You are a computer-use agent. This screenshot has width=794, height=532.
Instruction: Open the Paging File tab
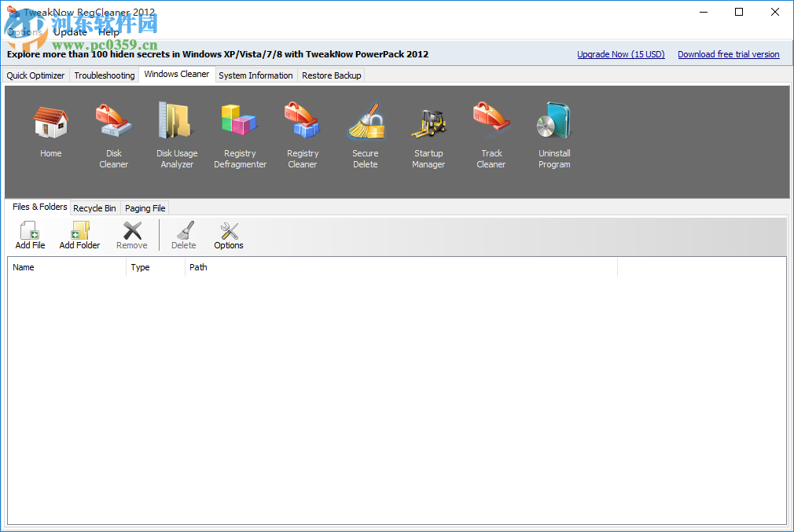click(144, 207)
